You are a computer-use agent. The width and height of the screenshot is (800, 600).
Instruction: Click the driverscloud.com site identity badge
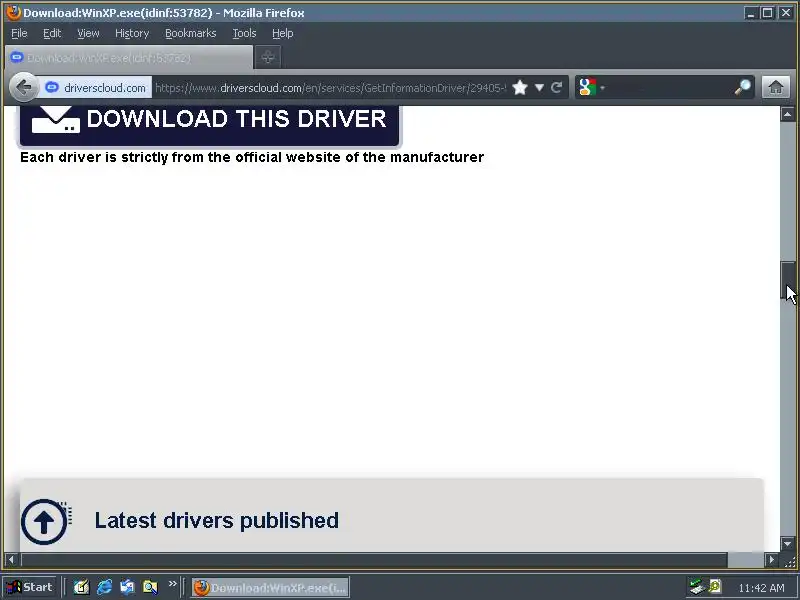click(x=96, y=88)
